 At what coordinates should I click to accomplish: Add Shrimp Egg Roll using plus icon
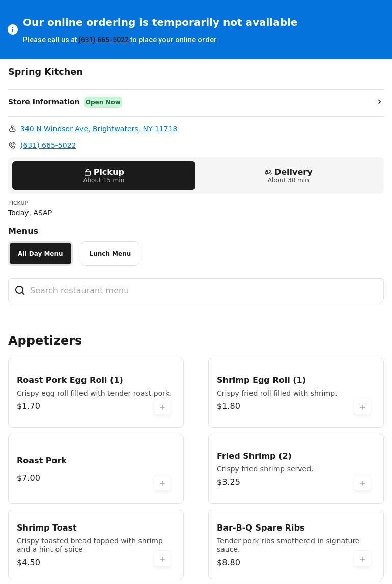[x=362, y=407]
